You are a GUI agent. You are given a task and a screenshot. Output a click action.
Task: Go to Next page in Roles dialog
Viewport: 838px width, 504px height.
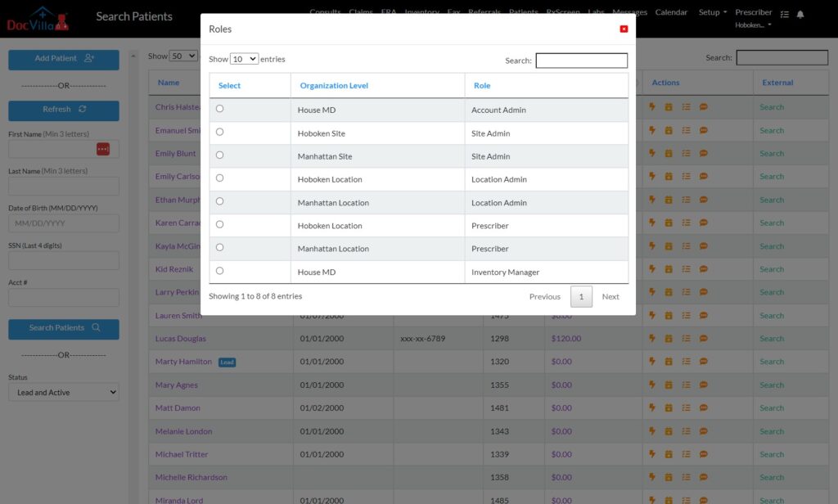[610, 297]
